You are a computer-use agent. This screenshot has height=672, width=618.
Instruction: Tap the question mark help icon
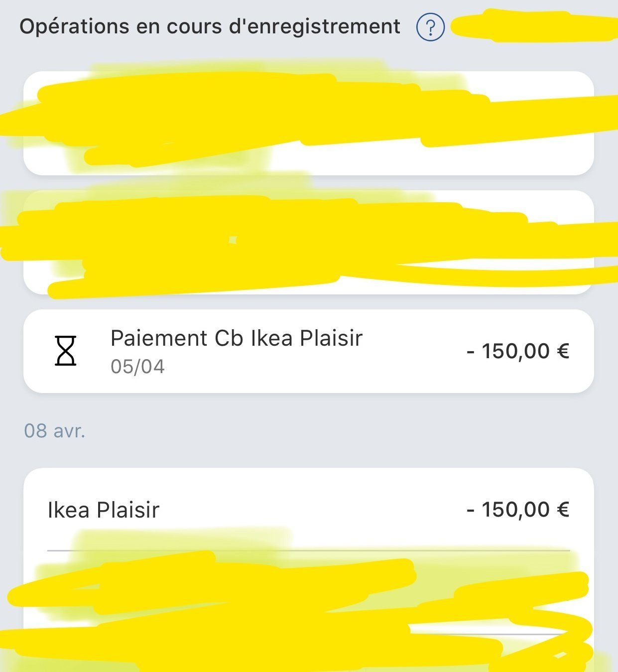coord(430,28)
